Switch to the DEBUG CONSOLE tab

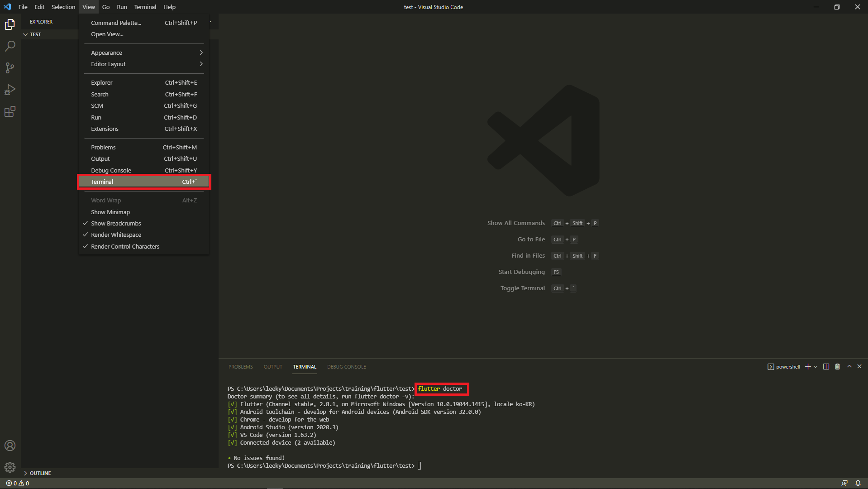pos(347,367)
